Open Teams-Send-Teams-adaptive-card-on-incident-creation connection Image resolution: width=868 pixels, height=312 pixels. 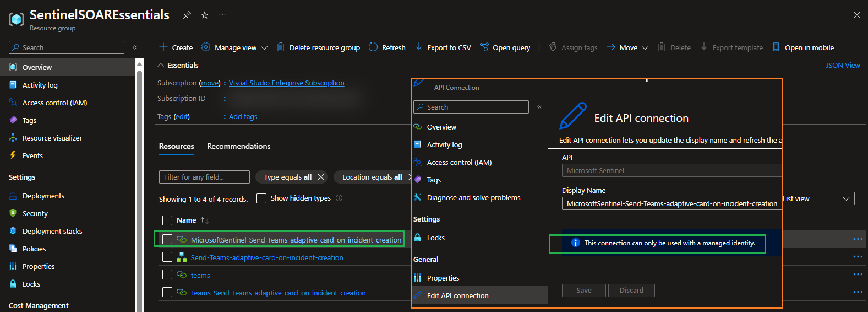click(278, 293)
